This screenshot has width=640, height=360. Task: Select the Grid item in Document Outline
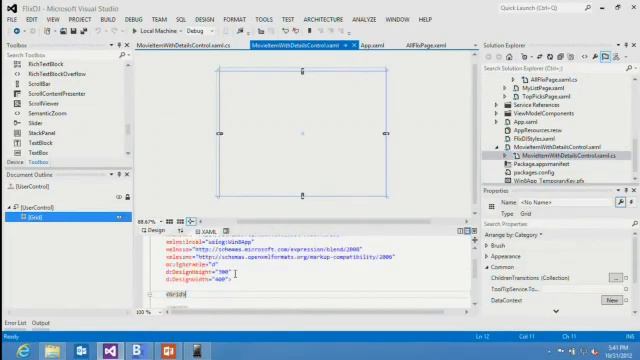coord(68,217)
